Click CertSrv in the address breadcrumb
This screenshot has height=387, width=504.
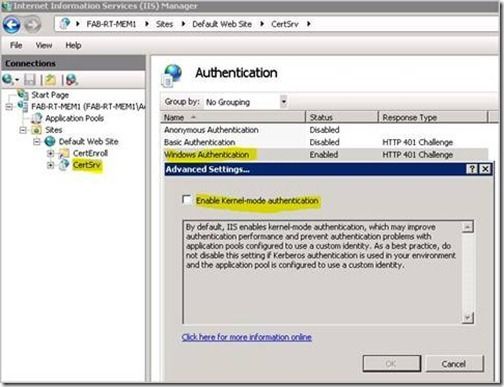(285, 24)
